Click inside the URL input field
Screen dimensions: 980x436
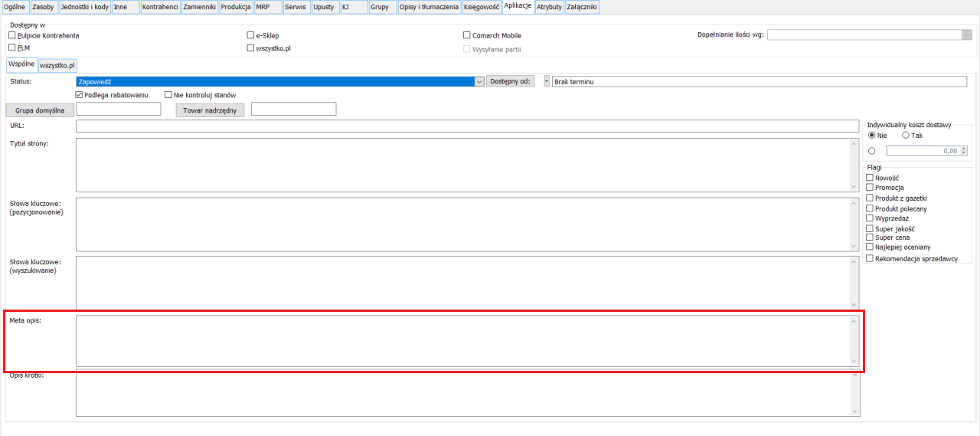pos(467,126)
